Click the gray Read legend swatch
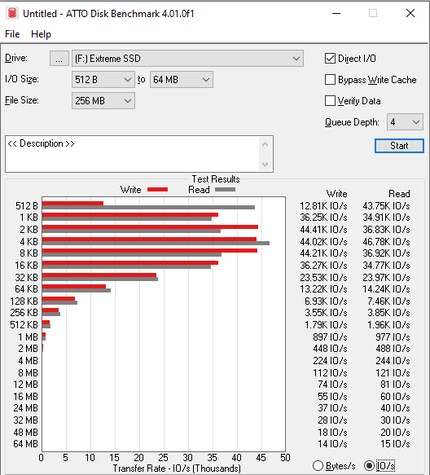Image resolution: width=430 pixels, height=475 pixels. (225, 190)
